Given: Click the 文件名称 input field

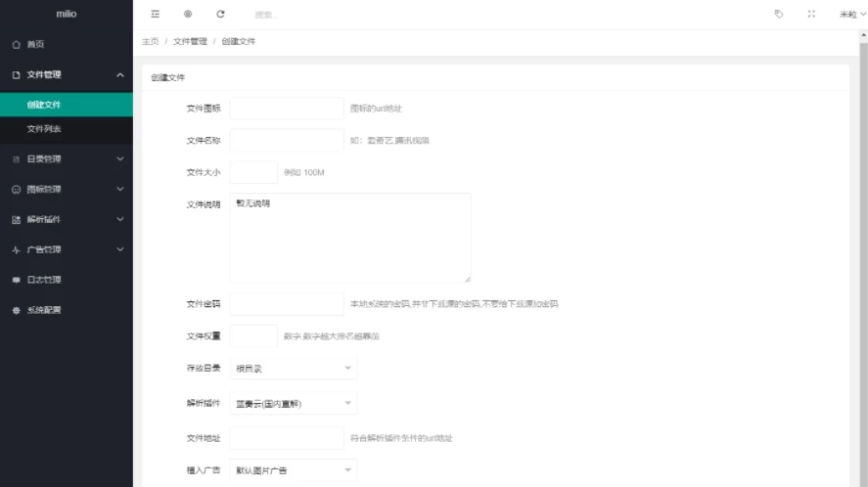Looking at the screenshot, I should (x=287, y=140).
